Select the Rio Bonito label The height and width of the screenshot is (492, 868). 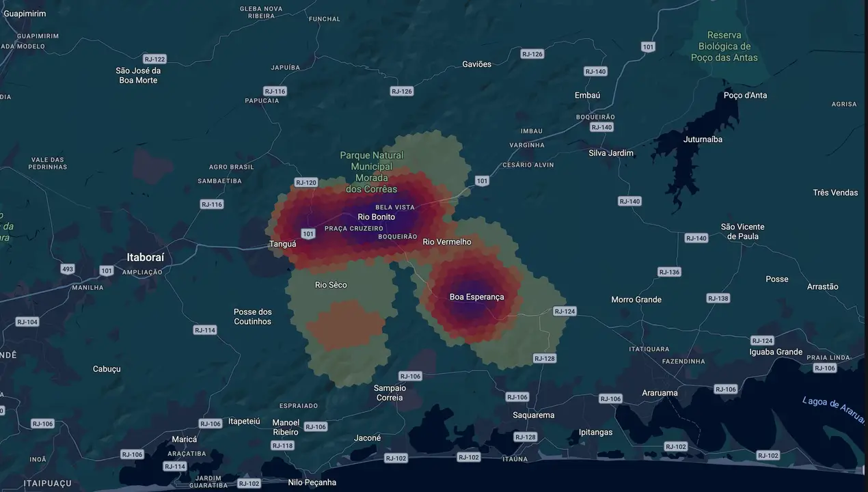[377, 217]
